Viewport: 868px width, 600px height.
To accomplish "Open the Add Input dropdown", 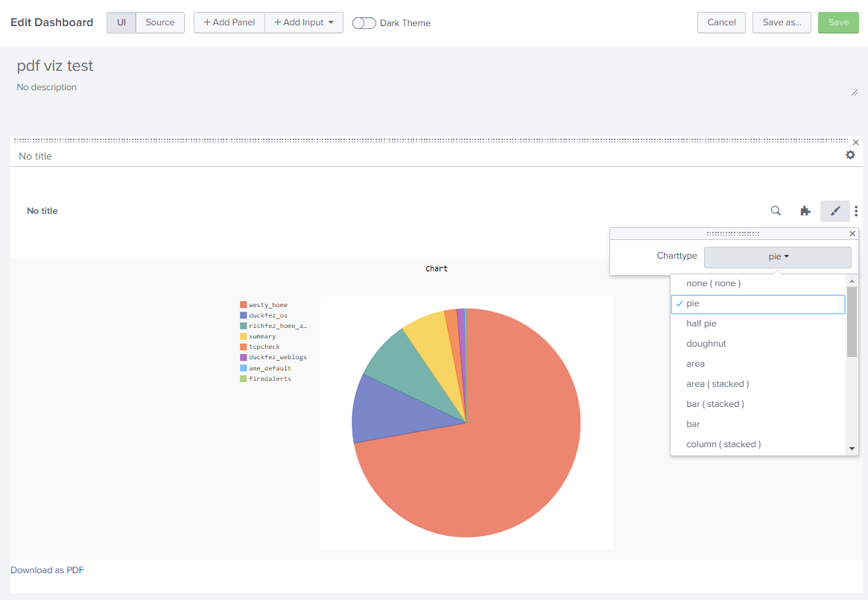I will (304, 22).
